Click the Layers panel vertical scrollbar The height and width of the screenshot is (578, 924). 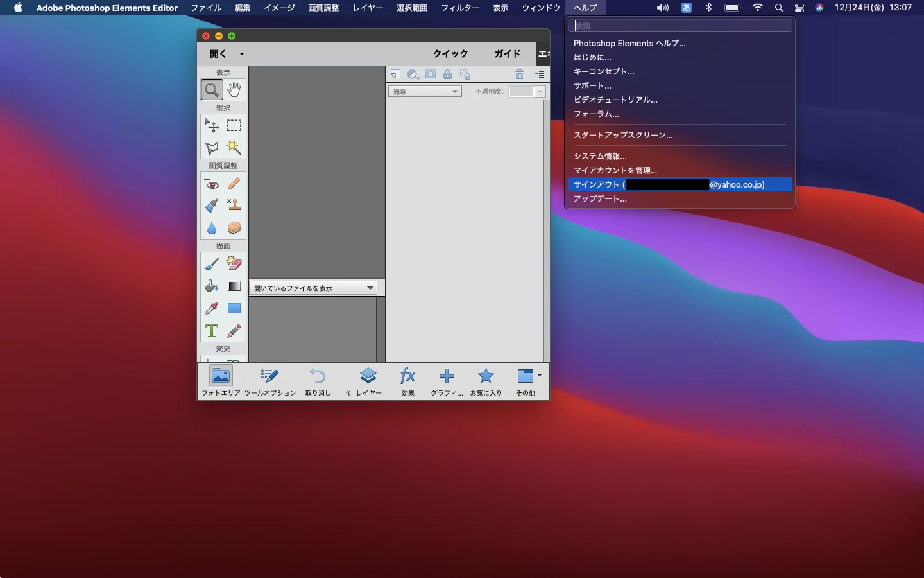click(x=546, y=231)
